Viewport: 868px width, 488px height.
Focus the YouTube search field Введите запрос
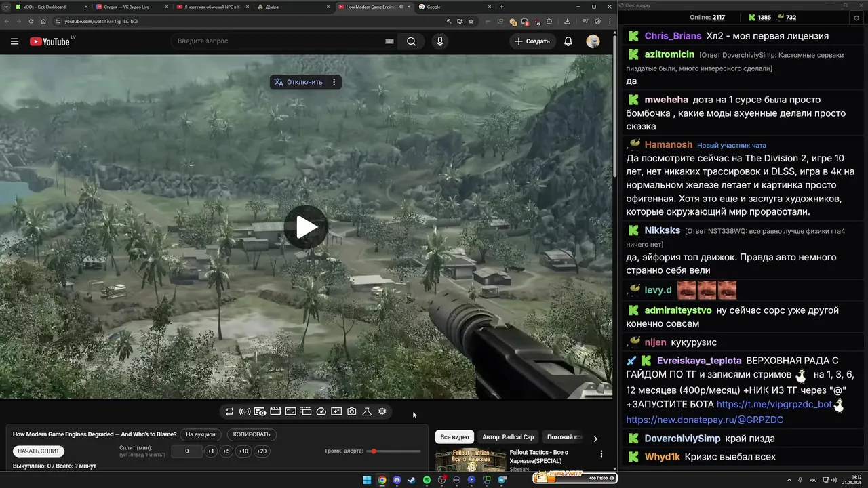[x=278, y=41]
